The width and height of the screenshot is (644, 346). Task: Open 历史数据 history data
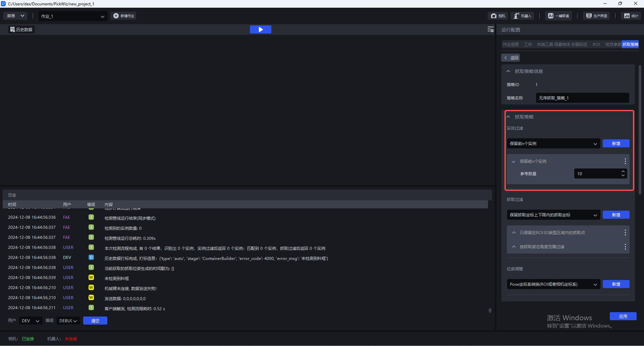pos(21,30)
